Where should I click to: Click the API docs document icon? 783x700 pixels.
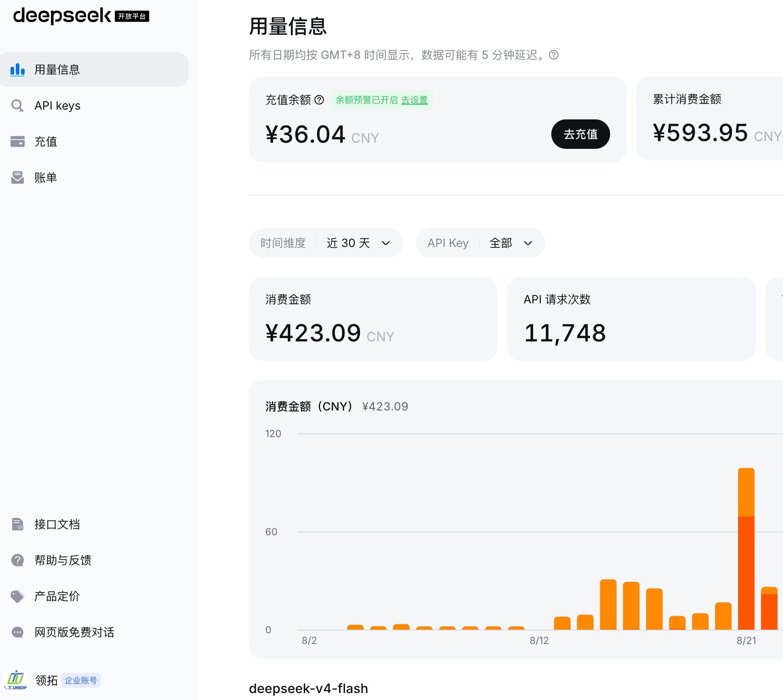[x=17, y=524]
